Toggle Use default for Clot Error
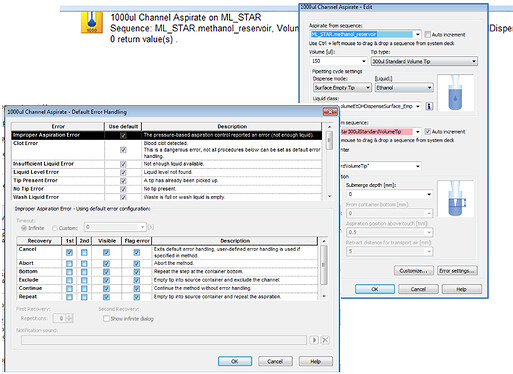The width and height of the screenshot is (513, 374). pos(123,150)
